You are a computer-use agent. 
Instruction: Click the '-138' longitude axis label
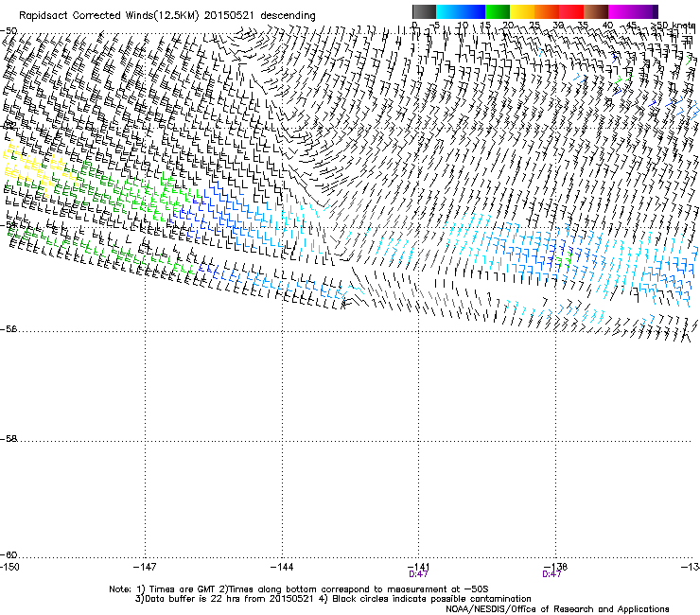[x=556, y=567]
